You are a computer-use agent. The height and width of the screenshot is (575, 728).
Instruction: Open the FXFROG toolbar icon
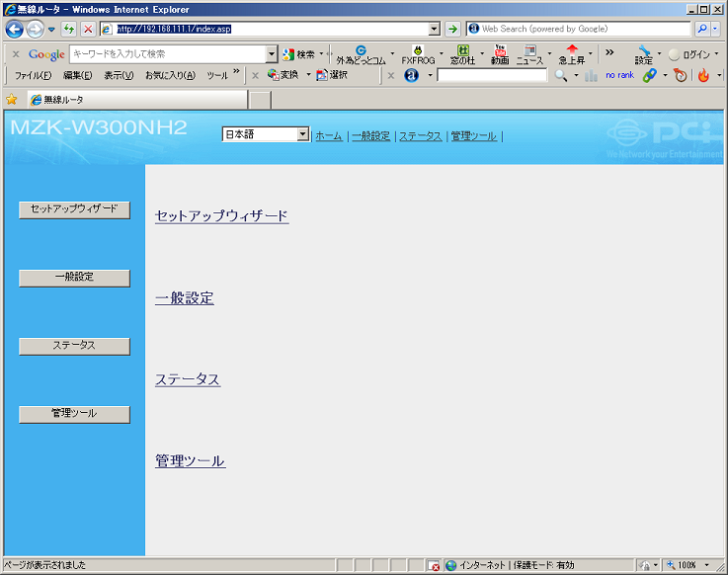(418, 53)
